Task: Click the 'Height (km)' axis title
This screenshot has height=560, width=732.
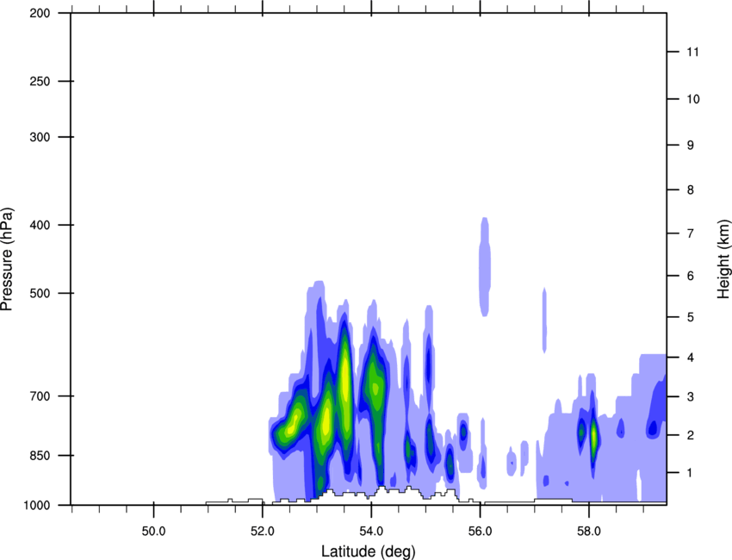Action: (x=723, y=259)
